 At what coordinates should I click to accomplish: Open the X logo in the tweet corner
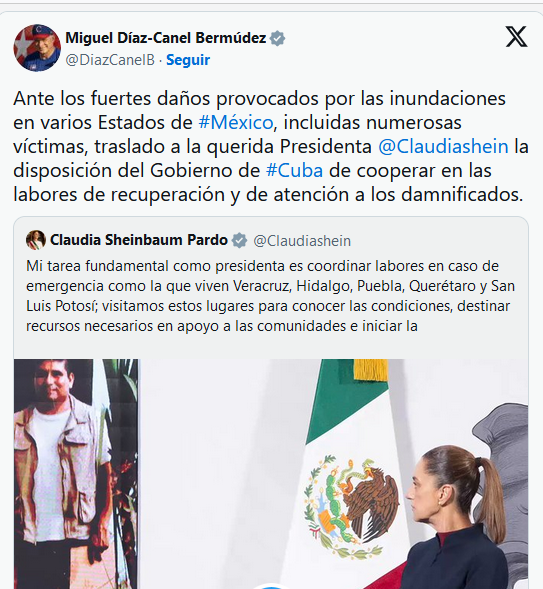[516, 36]
